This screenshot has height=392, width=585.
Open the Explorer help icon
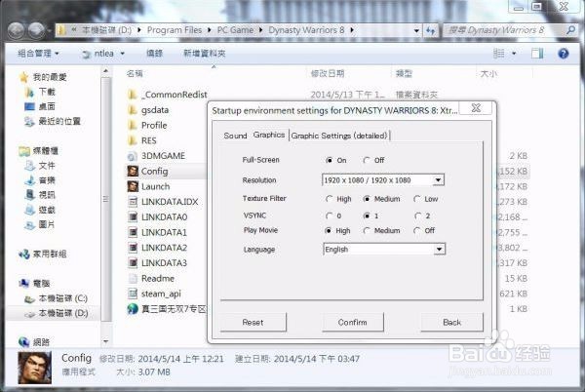click(x=564, y=54)
